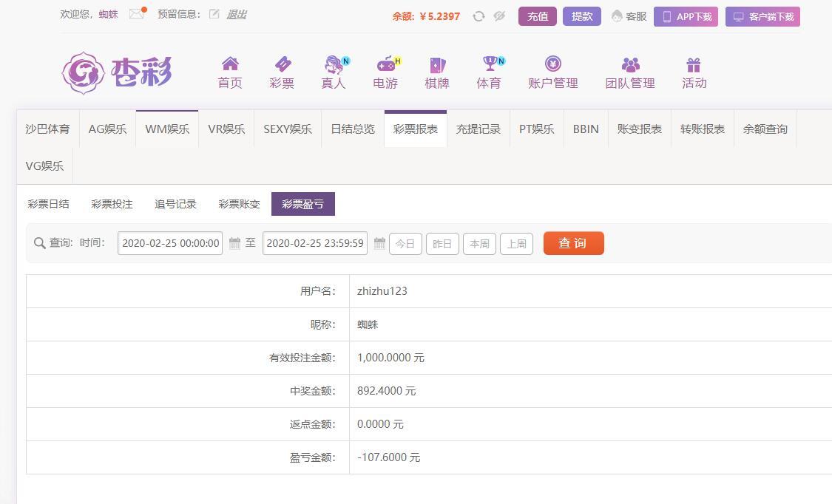
Task: Open the 电游 game controller icon
Action: [385, 64]
